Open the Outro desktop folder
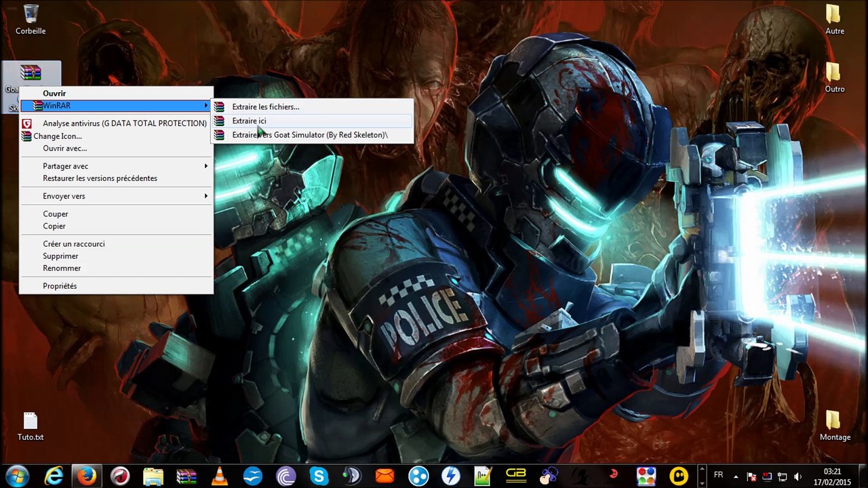This screenshot has width=868, height=488. click(835, 77)
